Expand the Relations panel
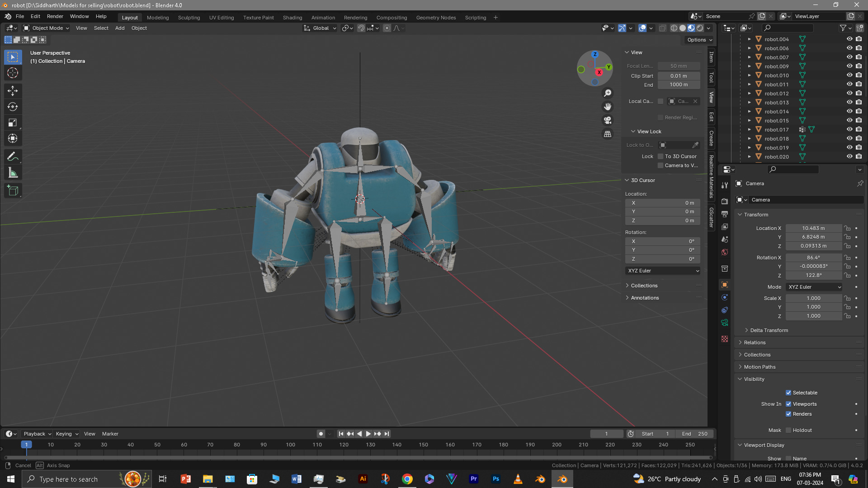Viewport: 868px width, 488px height. click(755, 343)
